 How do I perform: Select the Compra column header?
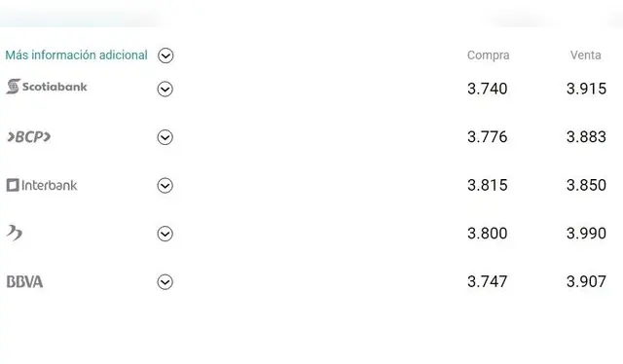click(489, 55)
